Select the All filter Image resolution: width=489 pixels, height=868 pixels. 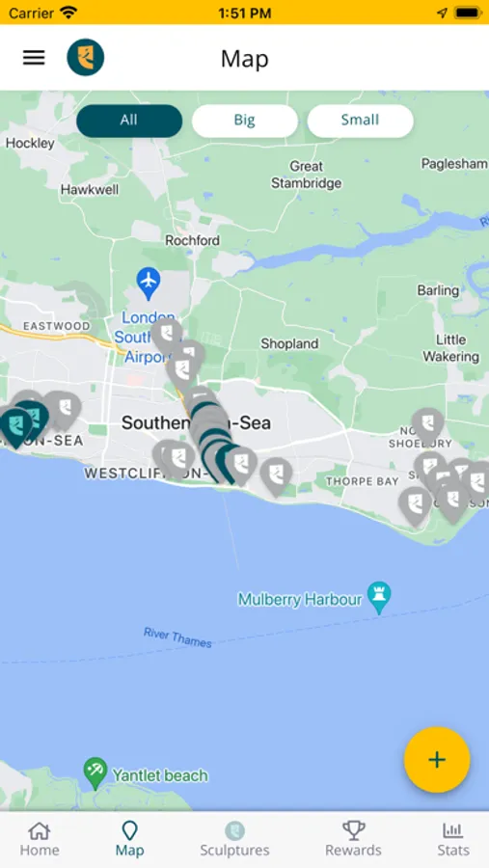point(129,121)
